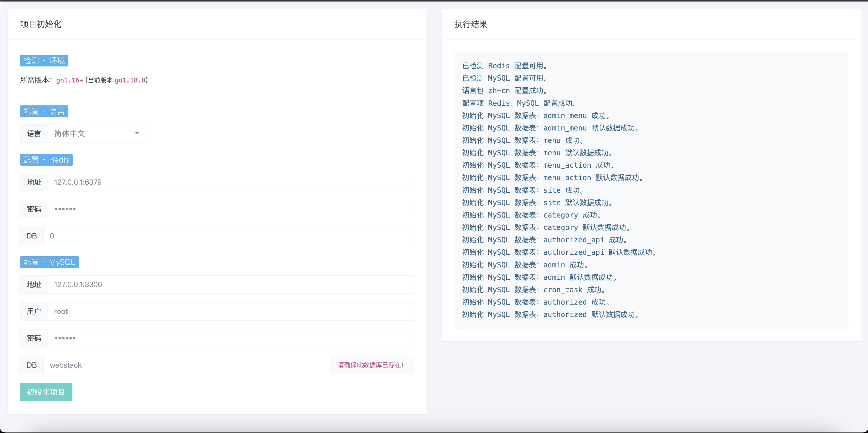Click the 已检测 Redis 配置可用 log line
The width and height of the screenshot is (868, 433).
tap(504, 66)
